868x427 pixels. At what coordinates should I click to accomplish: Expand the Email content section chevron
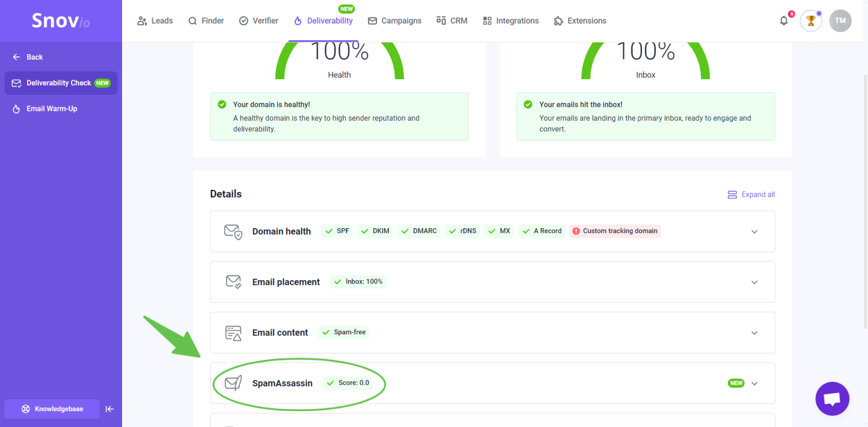click(754, 333)
